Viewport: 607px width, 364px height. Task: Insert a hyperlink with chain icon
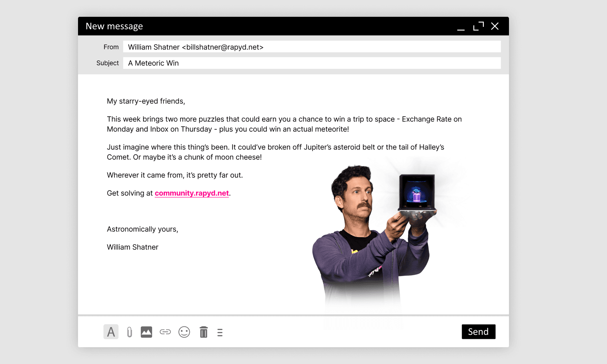[x=165, y=332]
